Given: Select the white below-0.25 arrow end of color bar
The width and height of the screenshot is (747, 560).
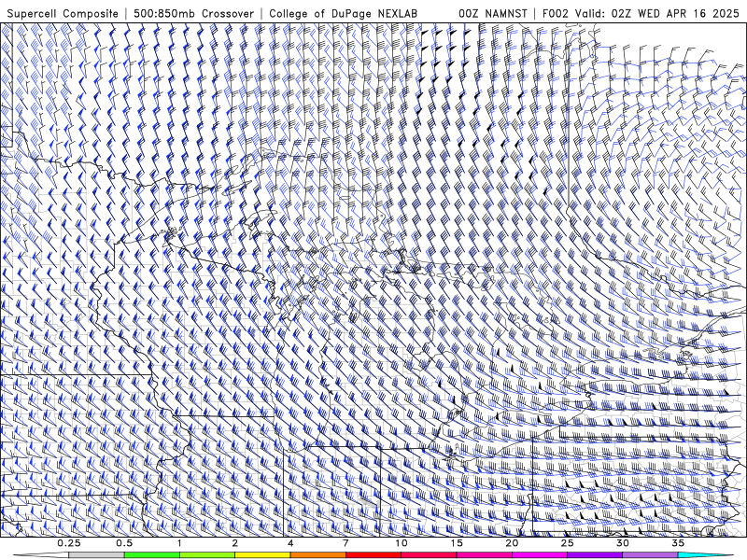Looking at the screenshot, I should [x=41, y=555].
